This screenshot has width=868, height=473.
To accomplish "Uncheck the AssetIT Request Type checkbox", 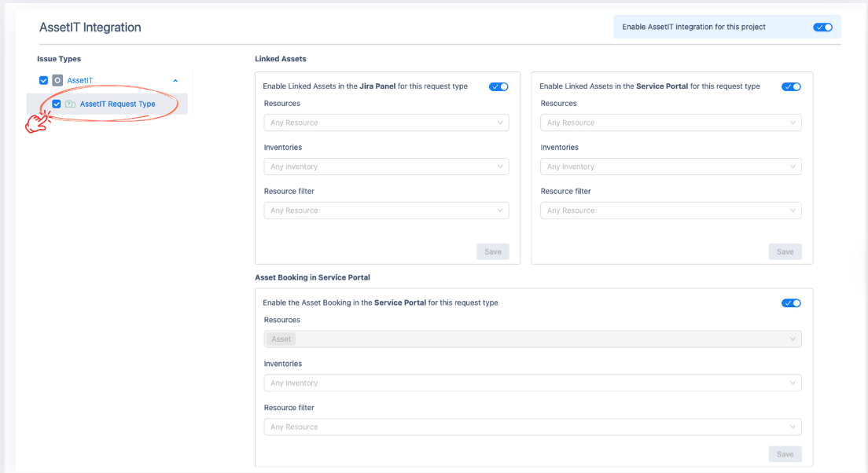I will [57, 104].
